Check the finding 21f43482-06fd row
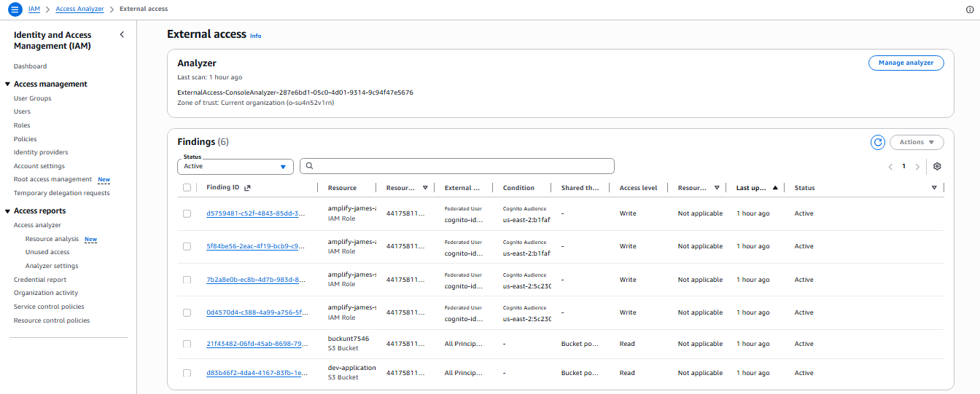The image size is (980, 394). (187, 344)
